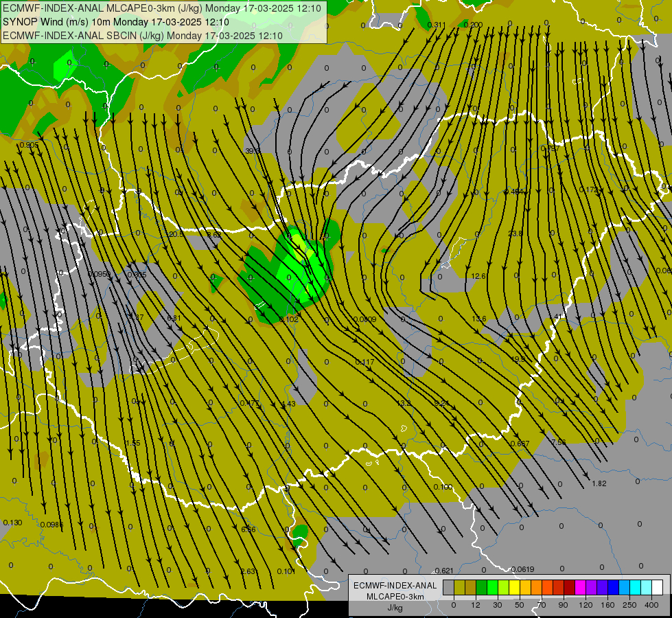Click the map value 2.63
Image resolution: width=672 pixels, height=618 pixels.
click(248, 572)
